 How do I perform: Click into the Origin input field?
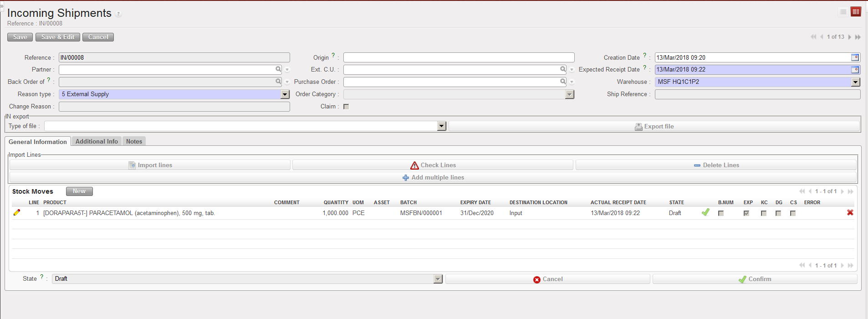coord(458,57)
